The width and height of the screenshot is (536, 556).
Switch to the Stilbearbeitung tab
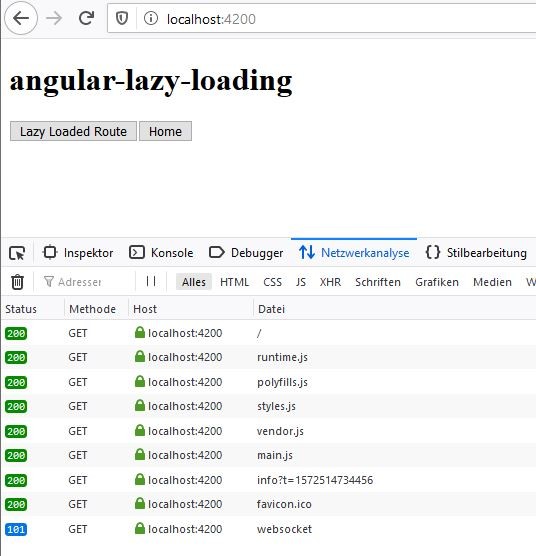(x=476, y=253)
